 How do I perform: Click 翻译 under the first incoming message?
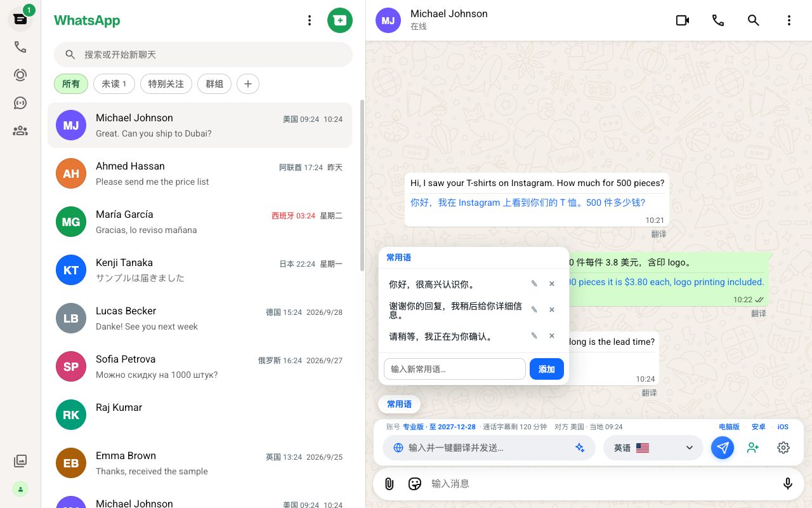click(658, 234)
